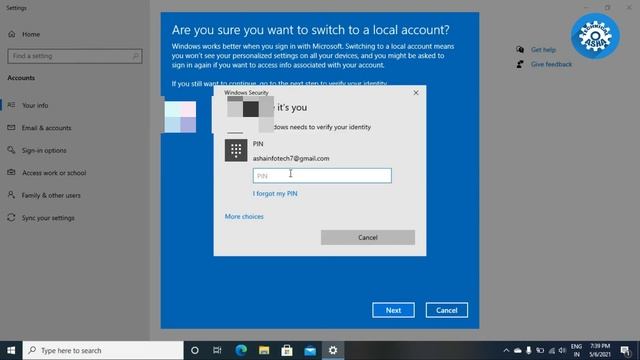Click the Sync your settings icon
The image size is (640, 360).
point(11,217)
